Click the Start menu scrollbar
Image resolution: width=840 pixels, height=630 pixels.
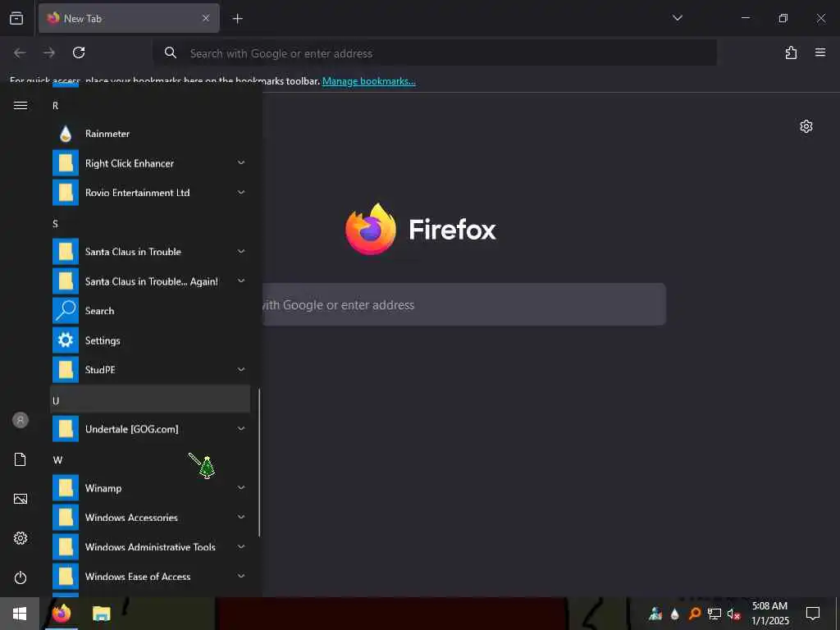click(x=259, y=463)
